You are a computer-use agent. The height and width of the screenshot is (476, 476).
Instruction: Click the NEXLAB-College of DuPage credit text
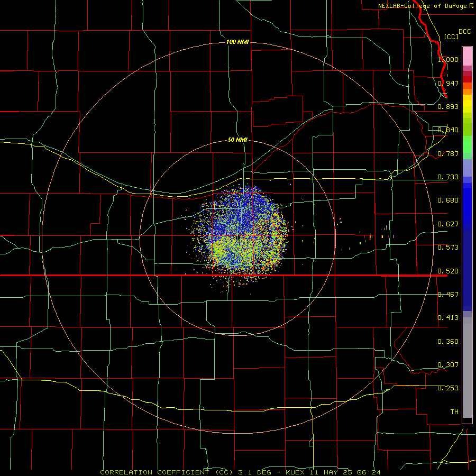click(422, 6)
